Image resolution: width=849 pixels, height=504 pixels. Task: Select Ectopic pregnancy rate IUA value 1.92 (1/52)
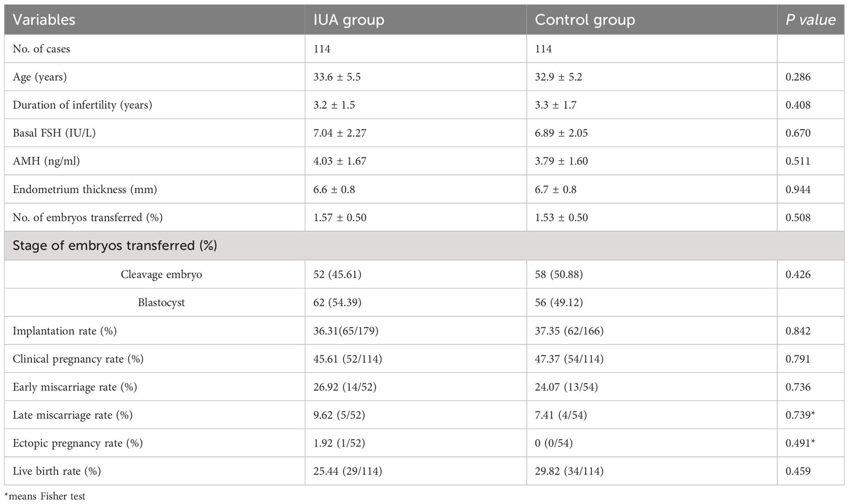(339, 443)
